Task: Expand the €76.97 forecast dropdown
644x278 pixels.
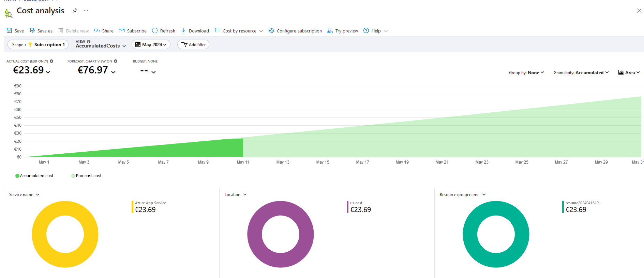Action: [113, 72]
